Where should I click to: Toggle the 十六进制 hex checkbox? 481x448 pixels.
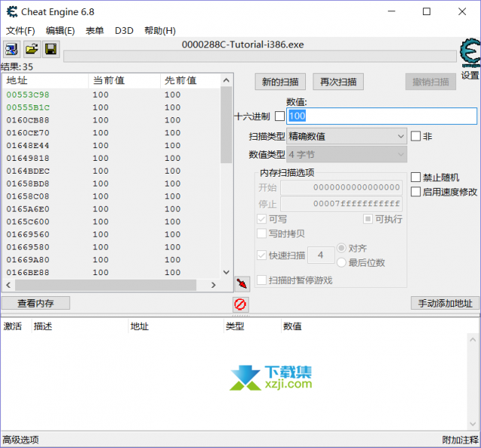click(280, 117)
